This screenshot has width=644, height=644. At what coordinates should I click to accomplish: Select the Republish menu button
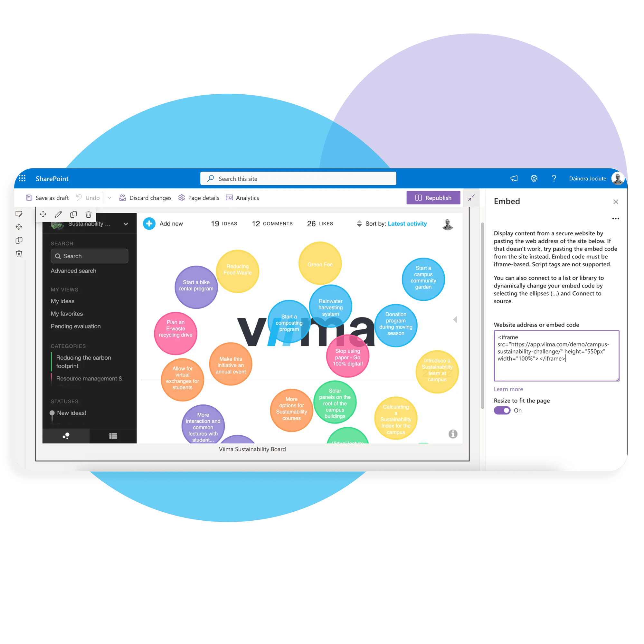tap(433, 198)
